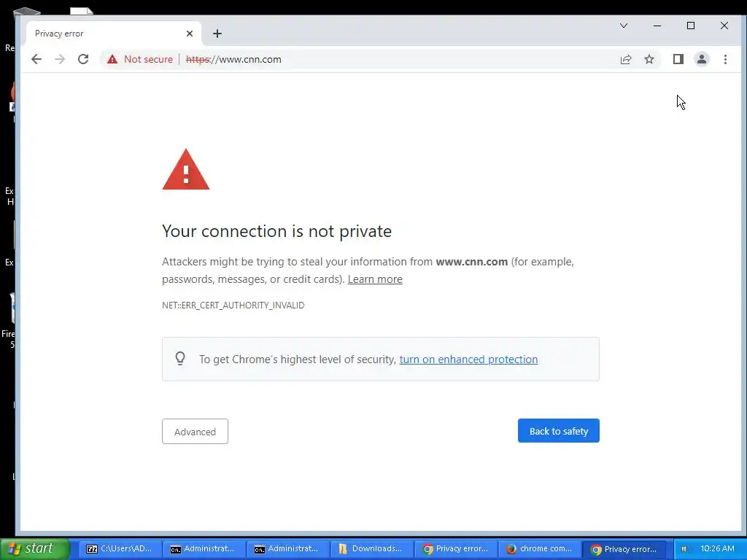Close the Privacy error tab
The image size is (747, 560).
point(190,34)
